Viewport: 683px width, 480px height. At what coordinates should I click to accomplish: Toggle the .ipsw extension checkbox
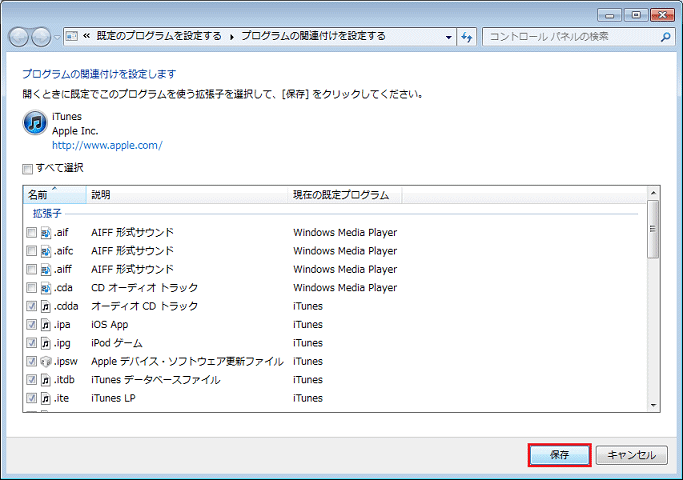[x=31, y=362]
